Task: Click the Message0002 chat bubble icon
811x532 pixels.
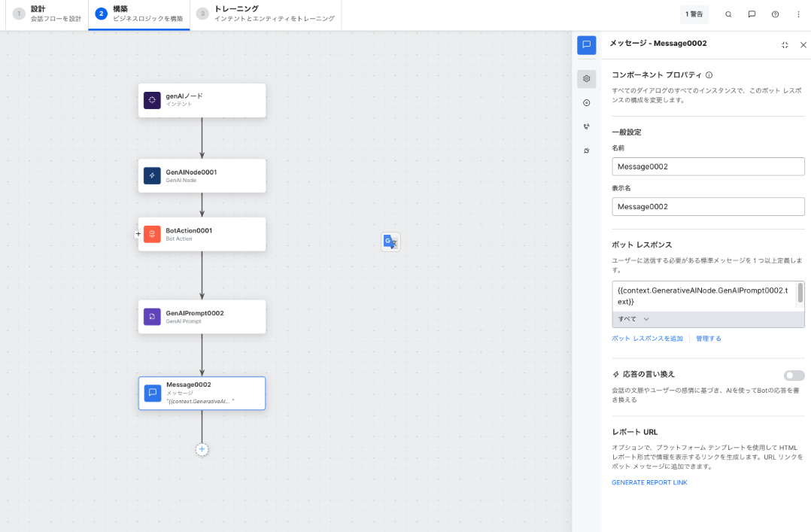Action: point(153,393)
